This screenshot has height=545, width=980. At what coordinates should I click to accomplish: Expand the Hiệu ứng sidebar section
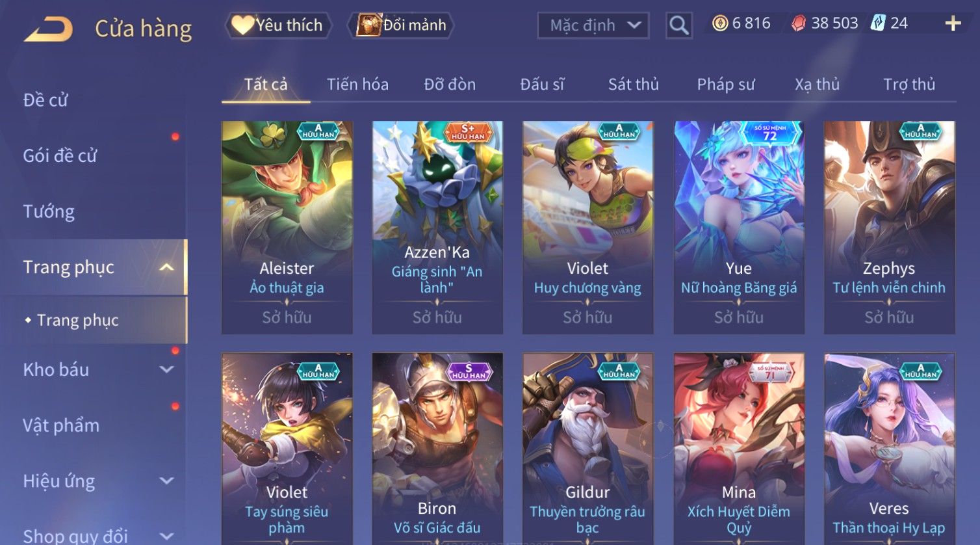pyautogui.click(x=166, y=481)
